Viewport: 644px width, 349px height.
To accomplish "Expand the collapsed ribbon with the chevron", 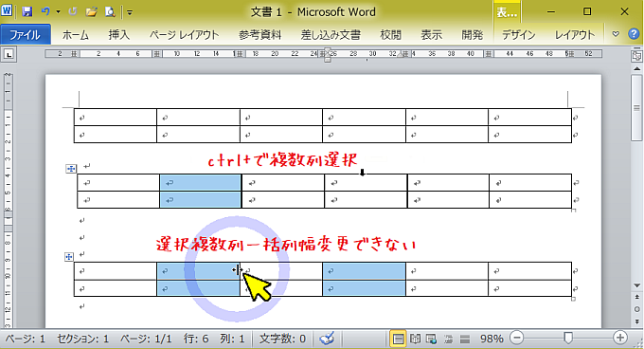I will [x=616, y=34].
